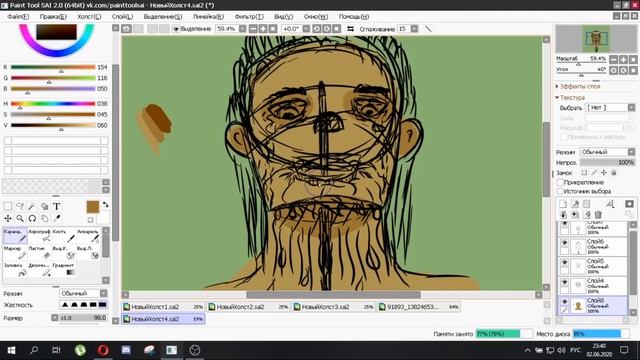Switch to the НовыйХолст3.sai2 tab

333,307
